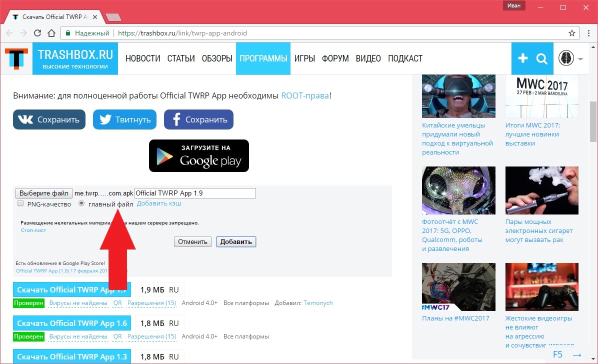Read Итоги MWC 2017 article link
The height and width of the screenshot is (364, 598).
coord(533,134)
